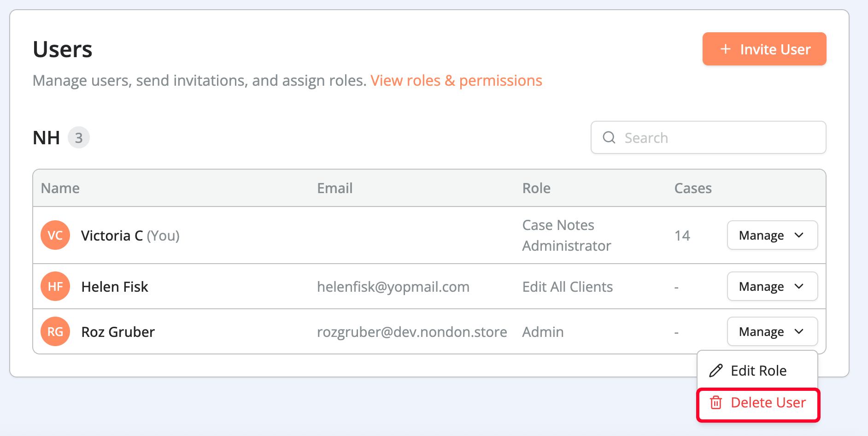
Task: Toggle Manage dropdown for Roz Gruber
Action: pyautogui.click(x=772, y=331)
